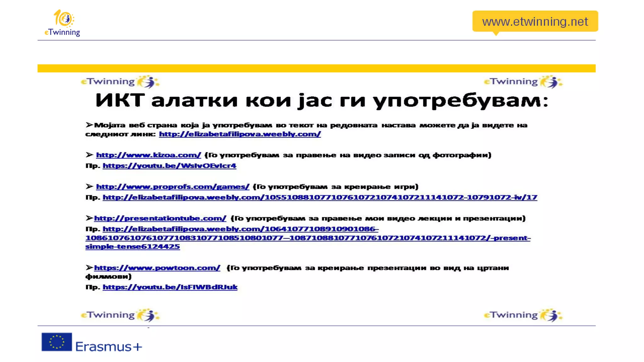Open the youtu.be/IsFIWBdRJuk example link

pyautogui.click(x=170, y=287)
